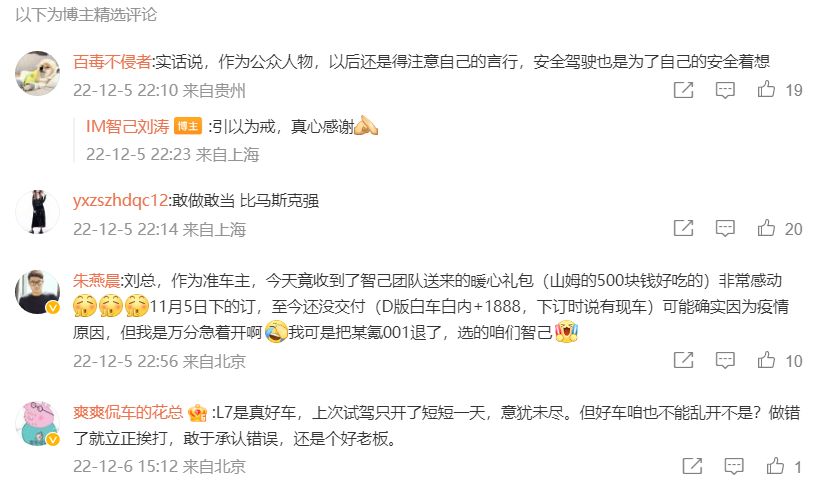Like 爽爽侃车的花总's comment
The width and height of the screenshot is (819, 503).
click(775, 466)
